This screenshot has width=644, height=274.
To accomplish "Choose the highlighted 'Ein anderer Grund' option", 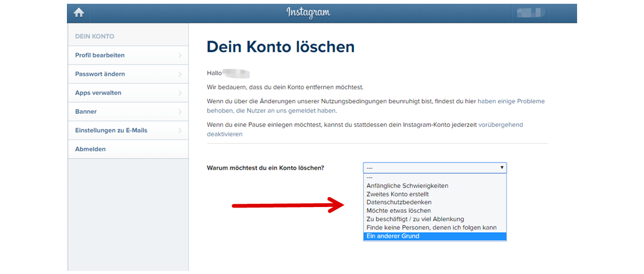I will point(435,236).
